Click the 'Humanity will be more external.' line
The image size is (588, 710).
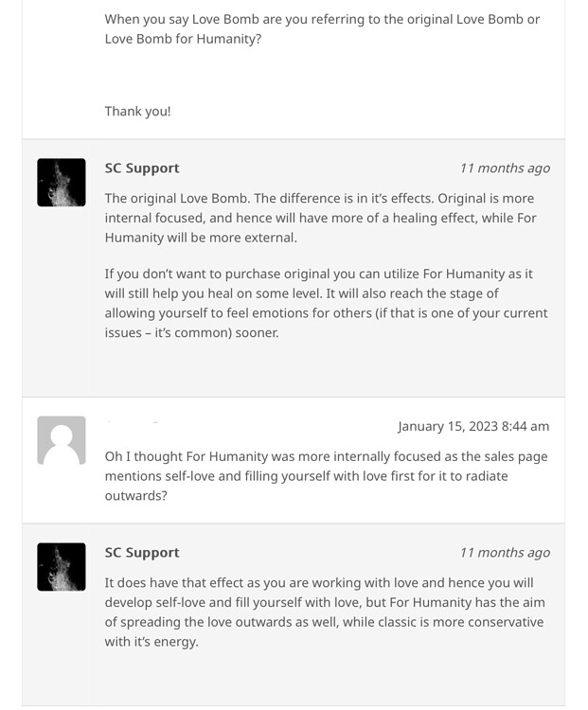tap(201, 238)
